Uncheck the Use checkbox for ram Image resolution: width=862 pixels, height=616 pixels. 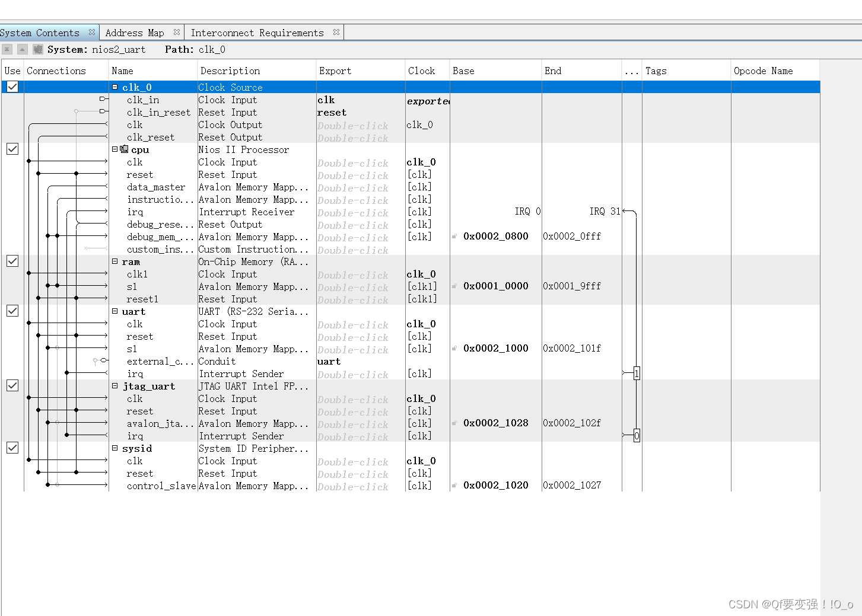coord(12,261)
